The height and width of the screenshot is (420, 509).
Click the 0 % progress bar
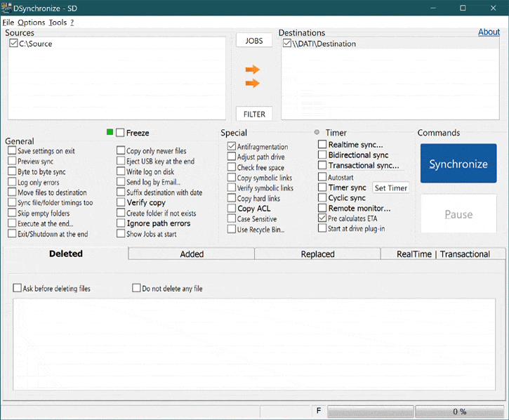[x=459, y=412]
